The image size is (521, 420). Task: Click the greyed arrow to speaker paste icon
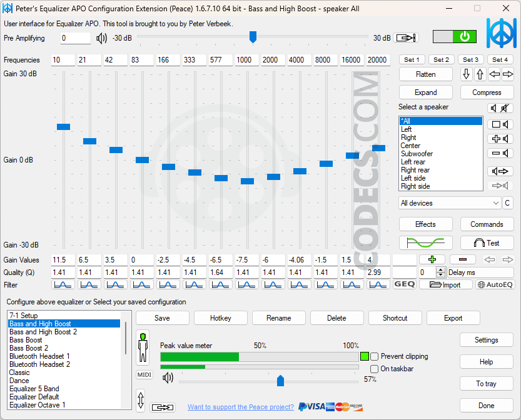(500, 186)
